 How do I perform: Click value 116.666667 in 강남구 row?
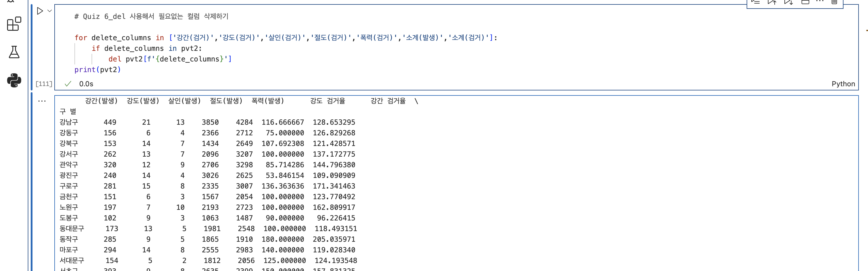click(283, 122)
